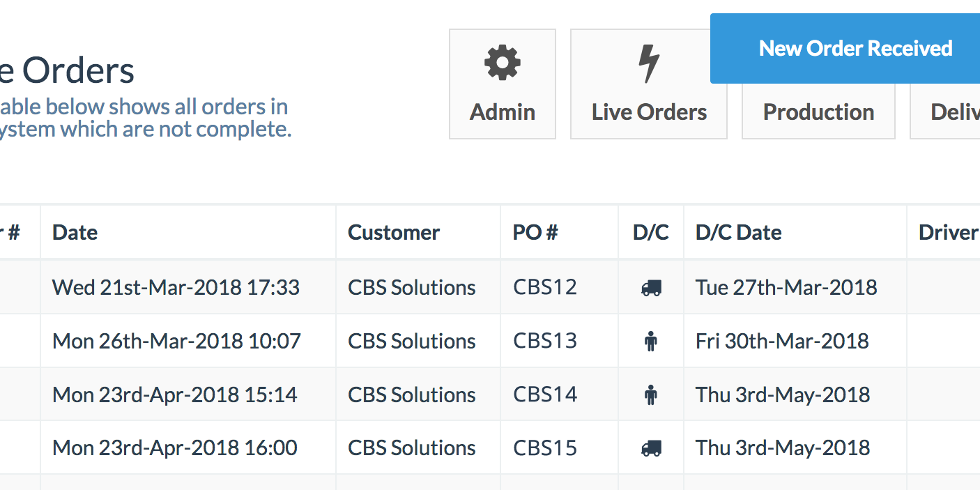
Task: Sort by the D/C Date column
Action: pos(738,232)
